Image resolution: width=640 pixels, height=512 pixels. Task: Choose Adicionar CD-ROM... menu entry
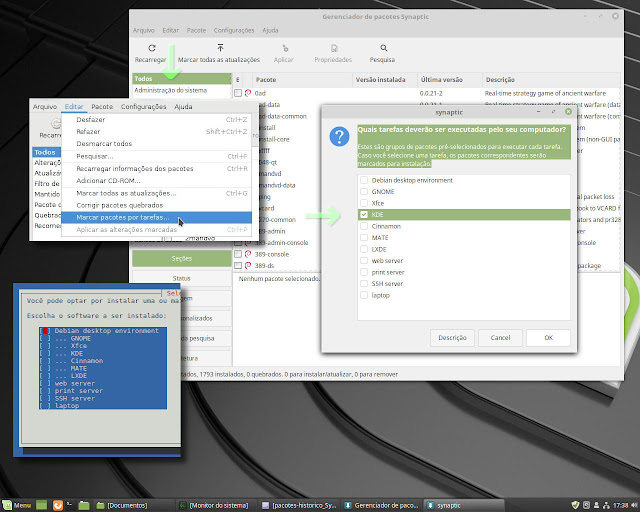tap(157, 180)
